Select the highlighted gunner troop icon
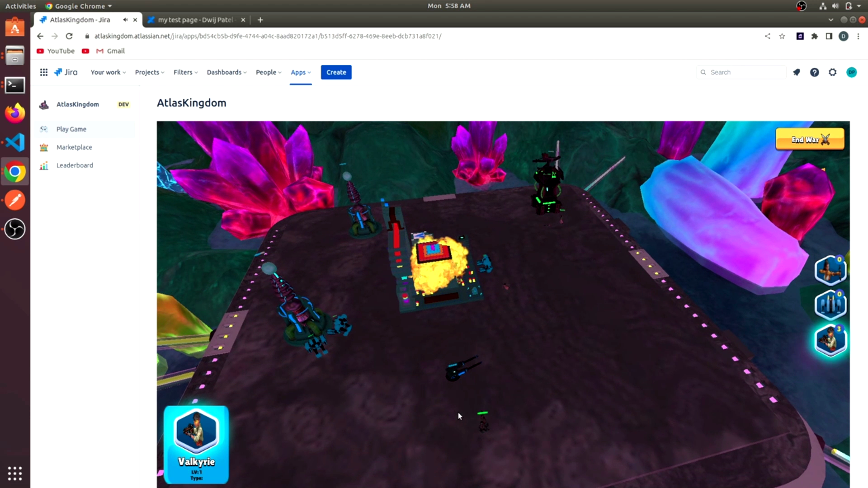868x488 pixels. [x=830, y=340]
